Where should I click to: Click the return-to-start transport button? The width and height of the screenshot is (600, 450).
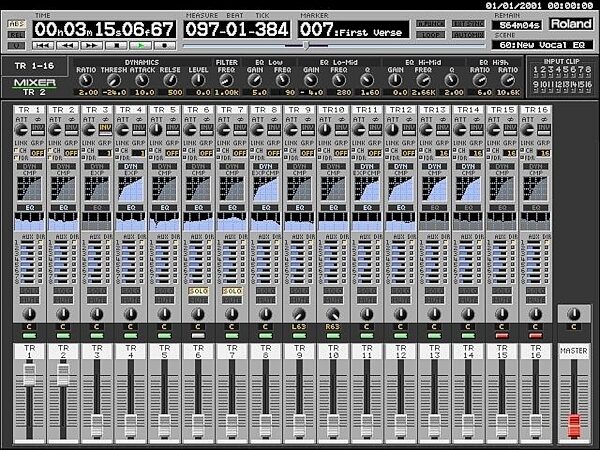click(43, 46)
